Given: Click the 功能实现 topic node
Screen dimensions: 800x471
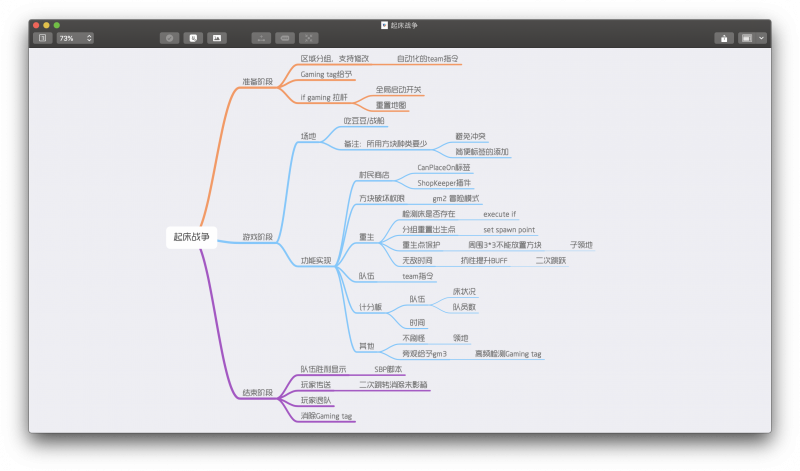Looking at the screenshot, I should 316,260.
